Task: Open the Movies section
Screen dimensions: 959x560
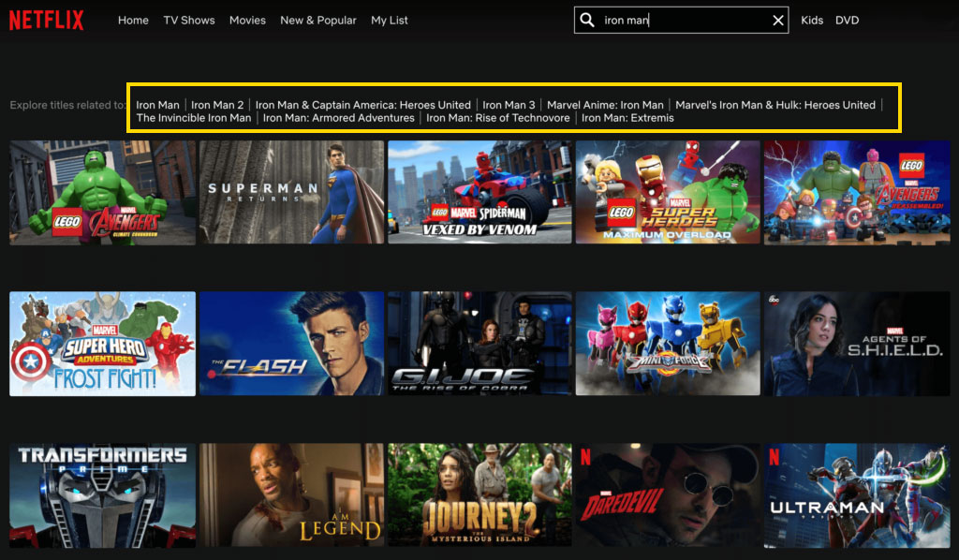Action: tap(247, 21)
